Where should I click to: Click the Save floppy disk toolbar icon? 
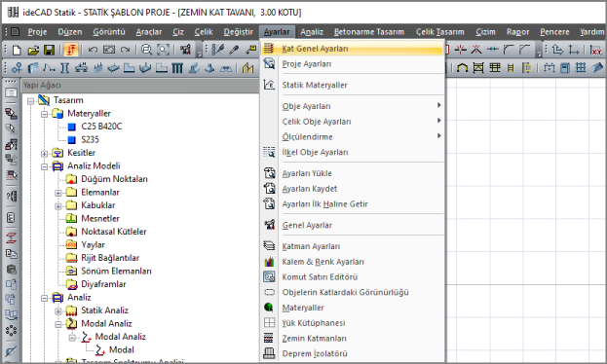click(x=49, y=50)
